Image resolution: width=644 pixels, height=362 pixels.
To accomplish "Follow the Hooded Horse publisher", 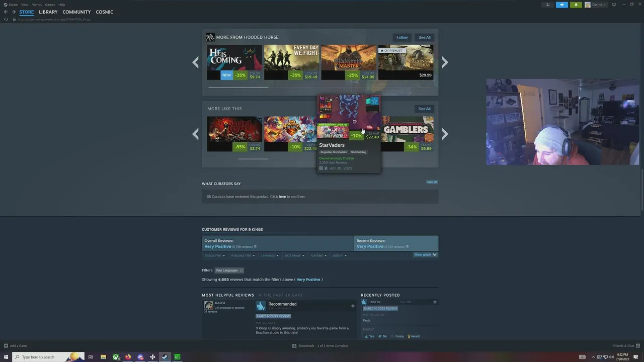I will [402, 37].
